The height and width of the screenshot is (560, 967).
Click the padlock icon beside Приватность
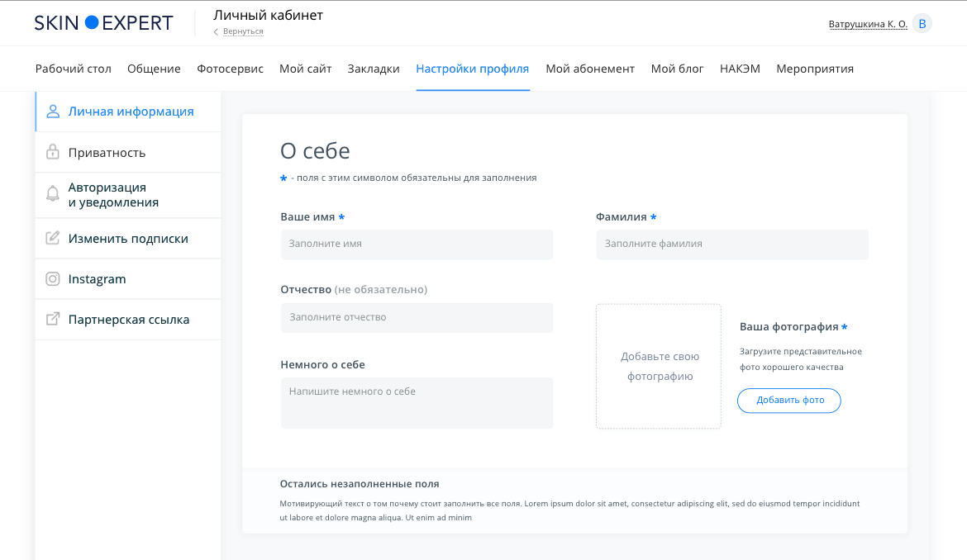pos(53,152)
